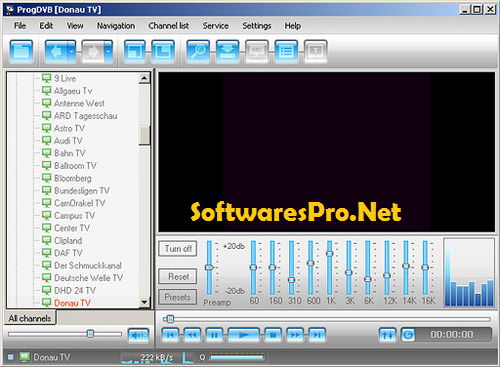Open the View menu
The image size is (500, 367).
[x=75, y=26]
